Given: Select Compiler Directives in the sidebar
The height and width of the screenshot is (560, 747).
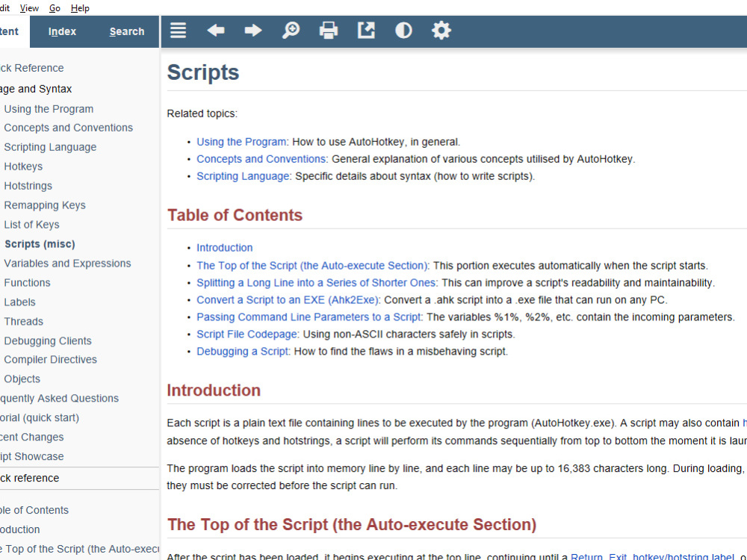Looking at the screenshot, I should (x=50, y=360).
